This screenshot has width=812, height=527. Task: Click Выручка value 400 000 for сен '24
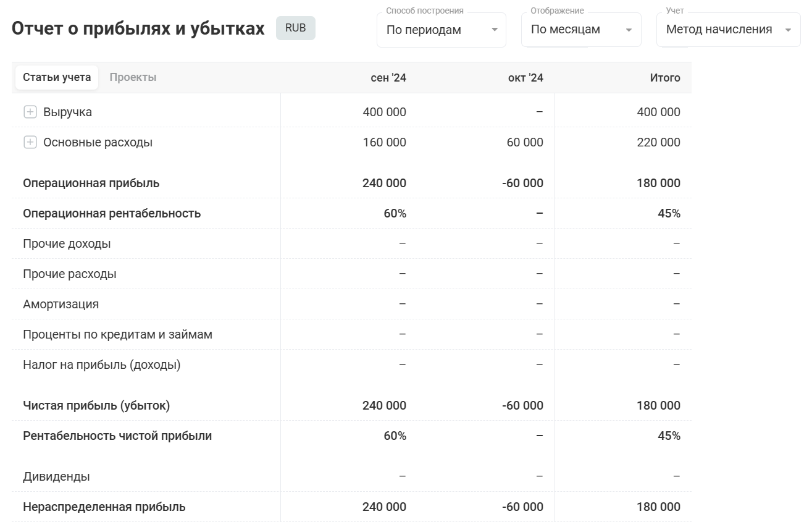(384, 112)
